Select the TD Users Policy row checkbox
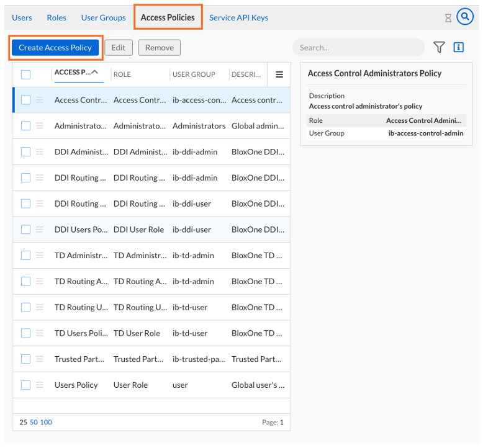Viewport: 483px width, 448px height. 25,333
